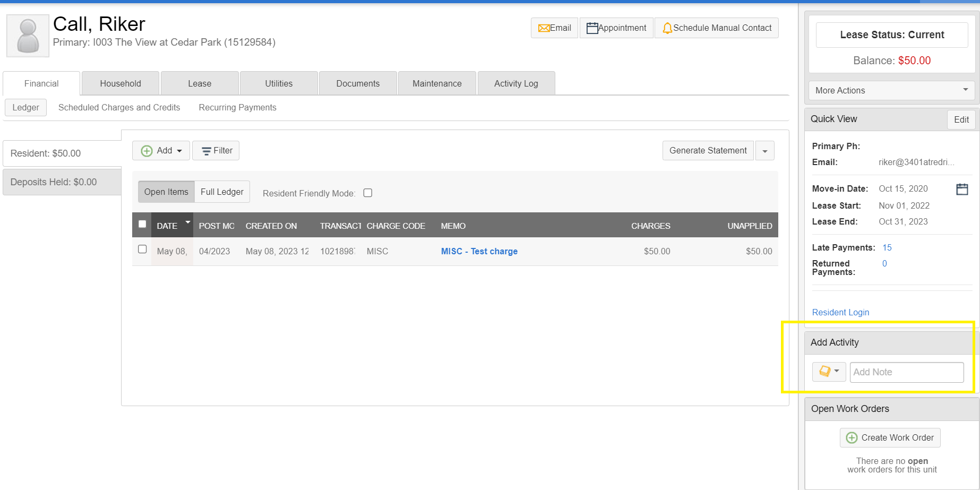
Task: Click the Lease Start Nov 01, 2022 value
Action: click(904, 205)
